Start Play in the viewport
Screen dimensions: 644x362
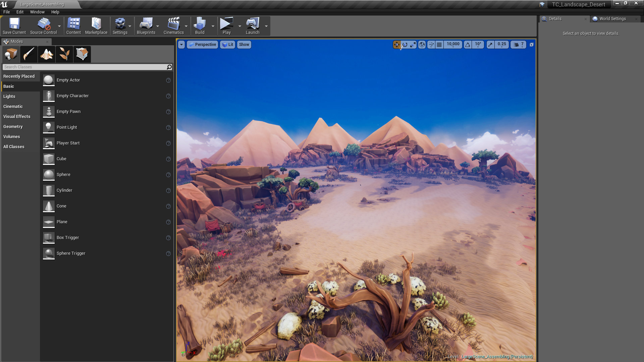[227, 26]
